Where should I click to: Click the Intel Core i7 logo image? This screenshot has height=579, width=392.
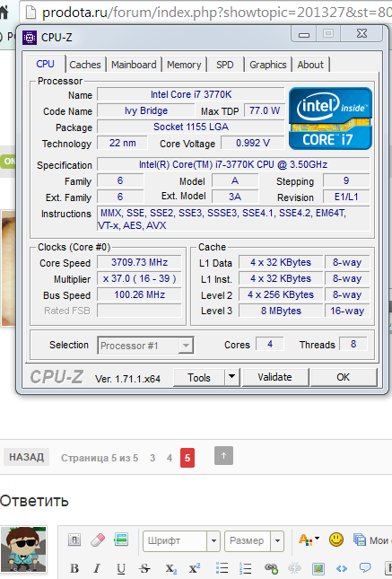click(330, 118)
